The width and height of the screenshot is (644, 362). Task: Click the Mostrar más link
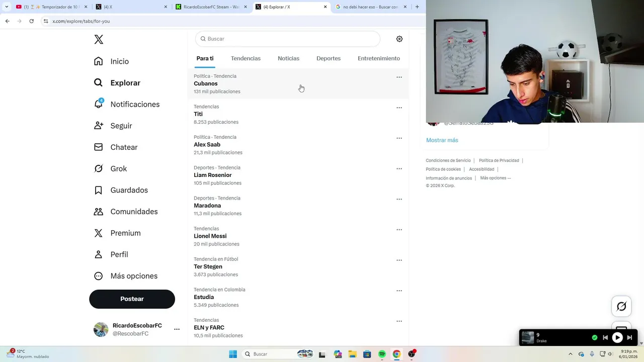[442, 140]
